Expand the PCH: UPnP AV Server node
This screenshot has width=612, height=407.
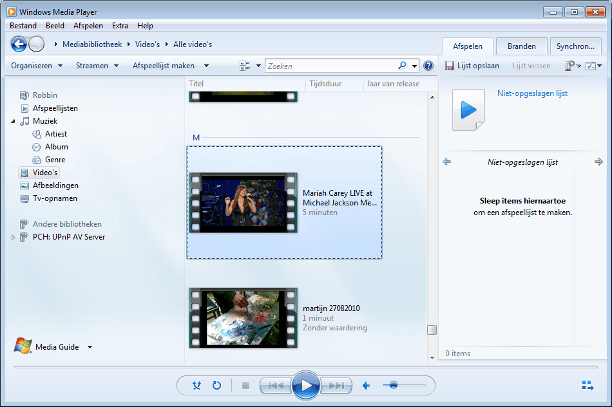click(x=13, y=237)
